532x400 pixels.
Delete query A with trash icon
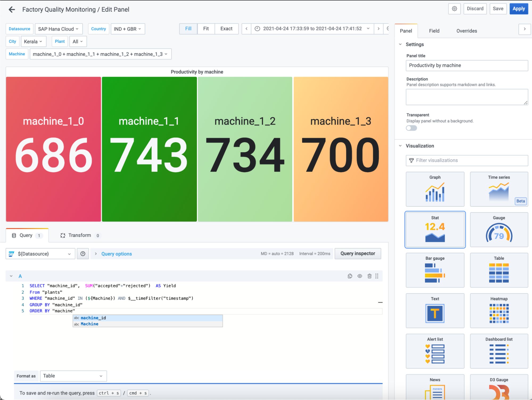(369, 276)
